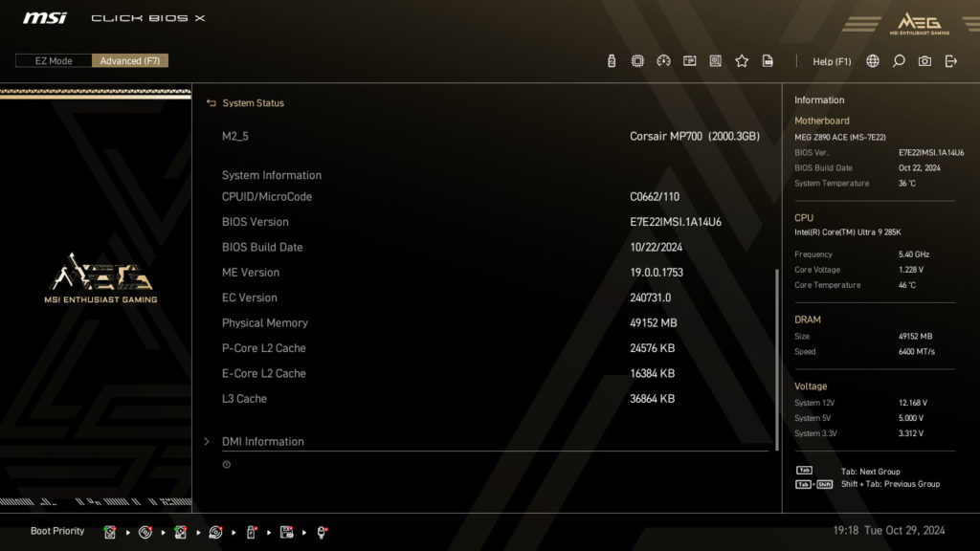Click the 19:18 Tue Oct 29, 2024 clock
Viewport: 980px width, 551px height.
pos(889,530)
